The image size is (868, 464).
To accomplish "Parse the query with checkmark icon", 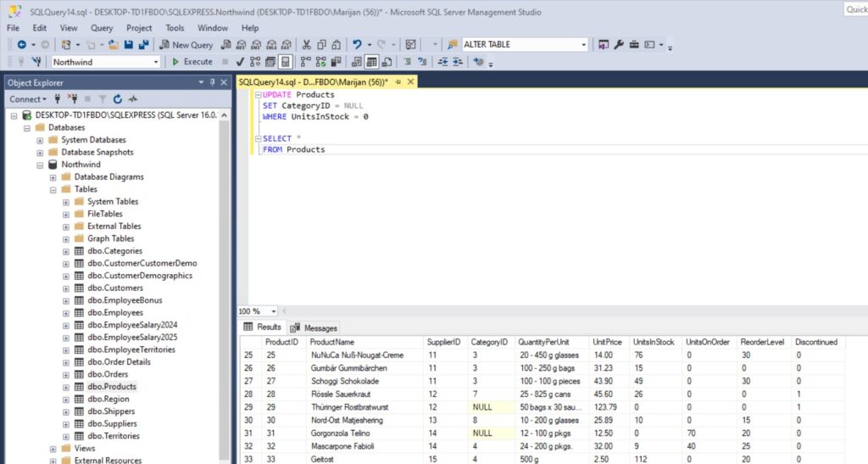I will 240,61.
